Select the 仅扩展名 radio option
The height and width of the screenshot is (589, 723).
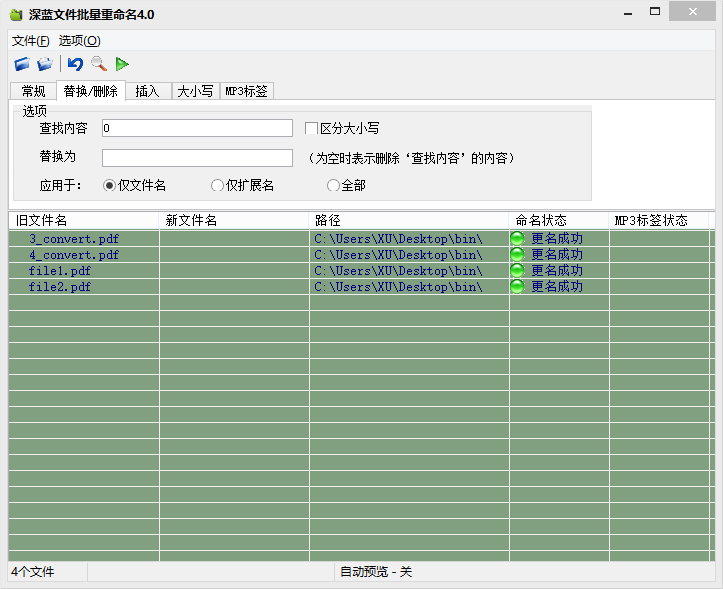coord(217,185)
